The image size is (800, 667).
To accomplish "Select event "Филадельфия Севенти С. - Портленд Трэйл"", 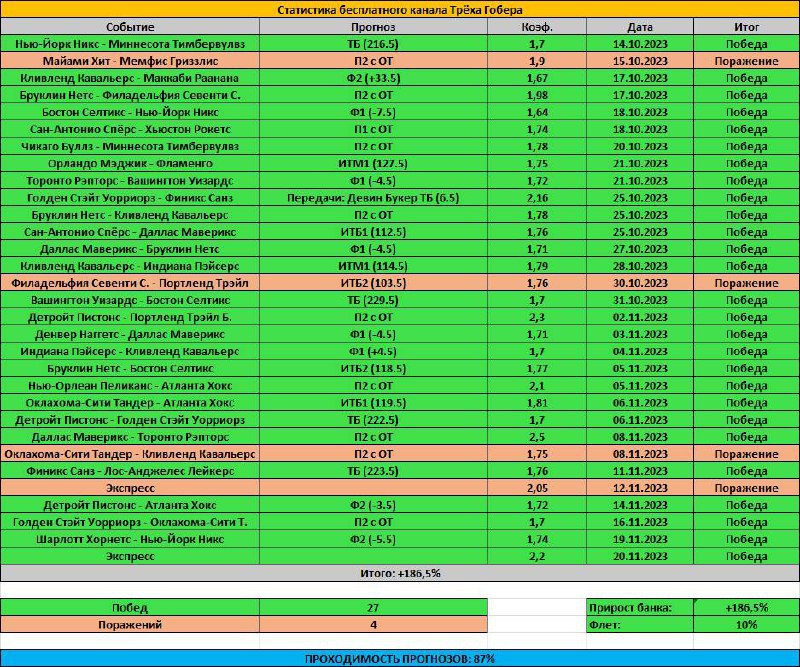I will [130, 283].
